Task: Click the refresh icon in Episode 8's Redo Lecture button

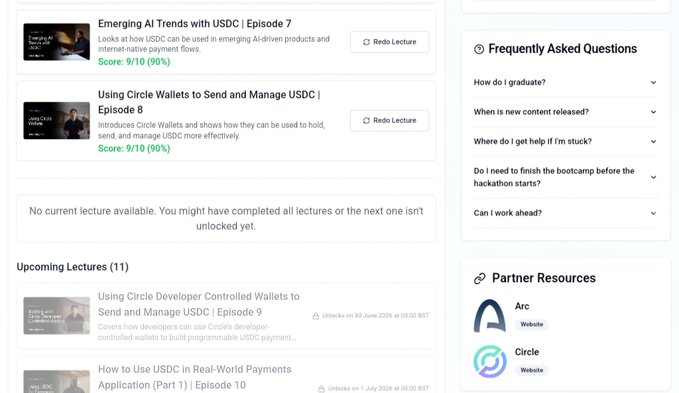Action: [x=366, y=120]
